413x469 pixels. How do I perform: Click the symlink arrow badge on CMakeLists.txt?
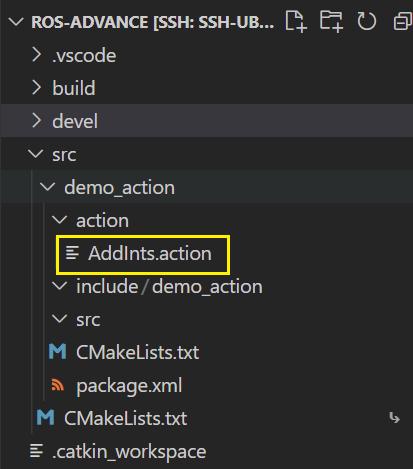(394, 418)
